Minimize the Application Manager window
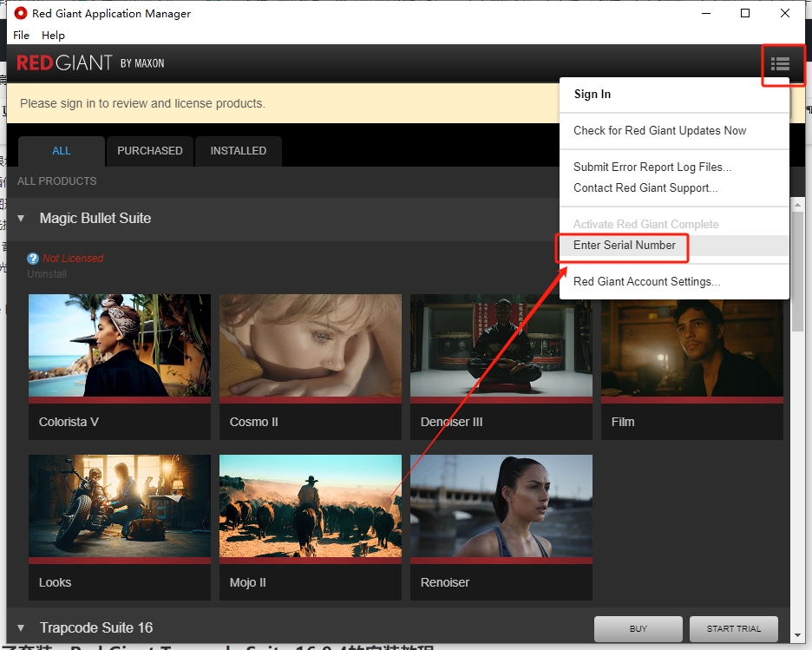Image resolution: width=812 pixels, height=650 pixels. click(x=706, y=14)
